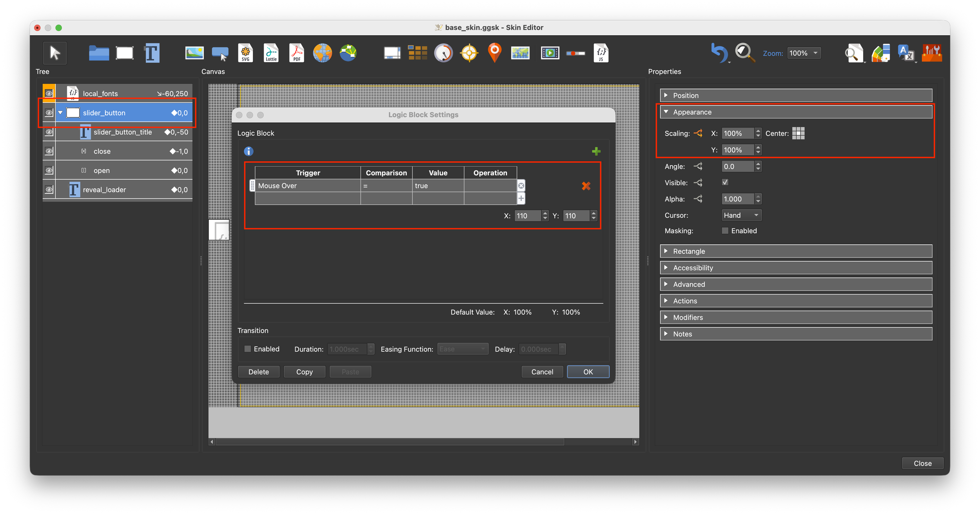Click the green plus to add logic block
The width and height of the screenshot is (980, 515).
point(596,151)
